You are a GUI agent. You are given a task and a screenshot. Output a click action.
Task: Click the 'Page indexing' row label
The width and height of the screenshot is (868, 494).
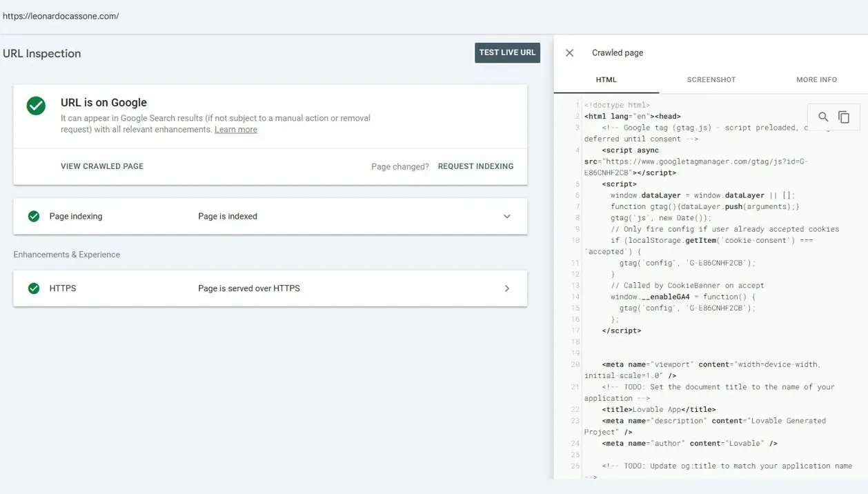[76, 217]
